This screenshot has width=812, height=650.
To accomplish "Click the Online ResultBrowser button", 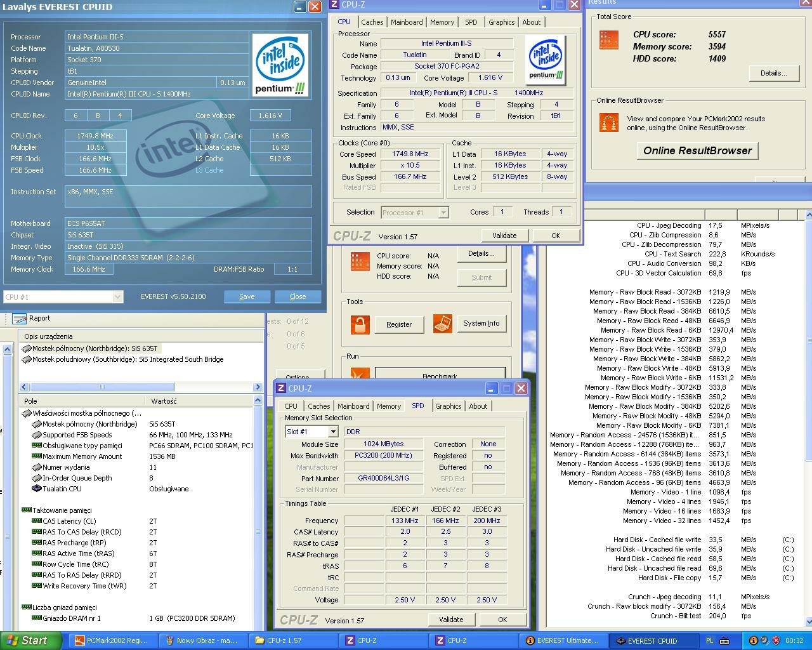I will coord(697,150).
